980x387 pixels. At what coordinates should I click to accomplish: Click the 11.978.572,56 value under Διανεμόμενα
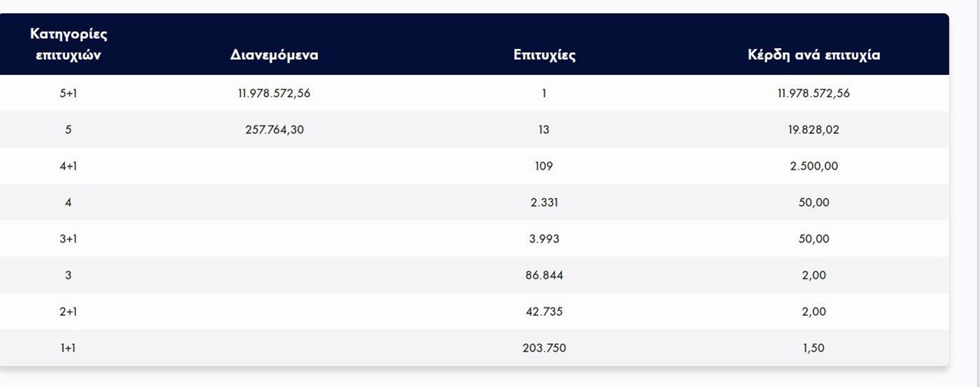click(274, 93)
